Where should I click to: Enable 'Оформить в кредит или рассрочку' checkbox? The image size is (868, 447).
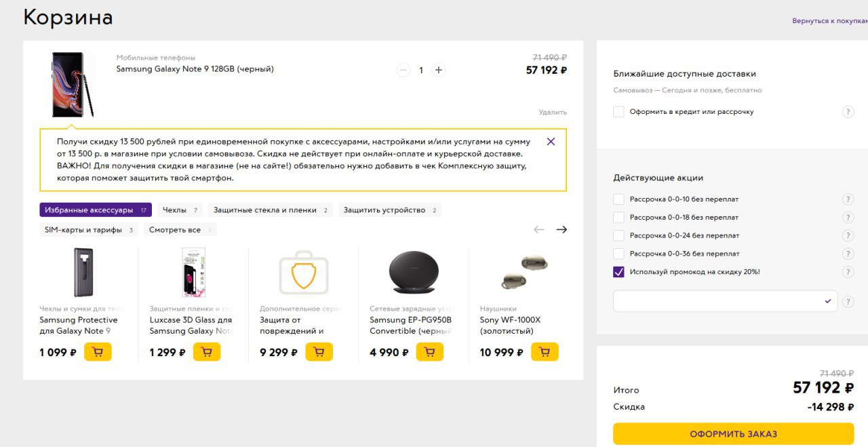click(x=618, y=112)
